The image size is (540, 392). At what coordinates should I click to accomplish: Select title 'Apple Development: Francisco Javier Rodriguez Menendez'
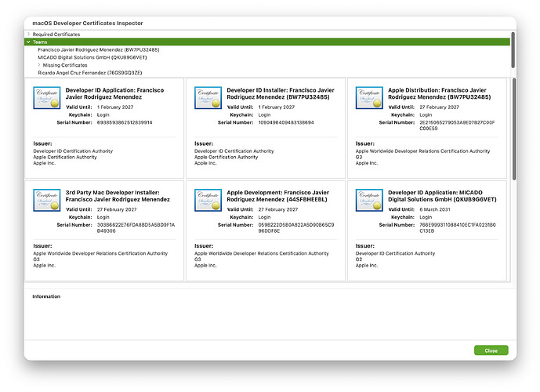278,196
